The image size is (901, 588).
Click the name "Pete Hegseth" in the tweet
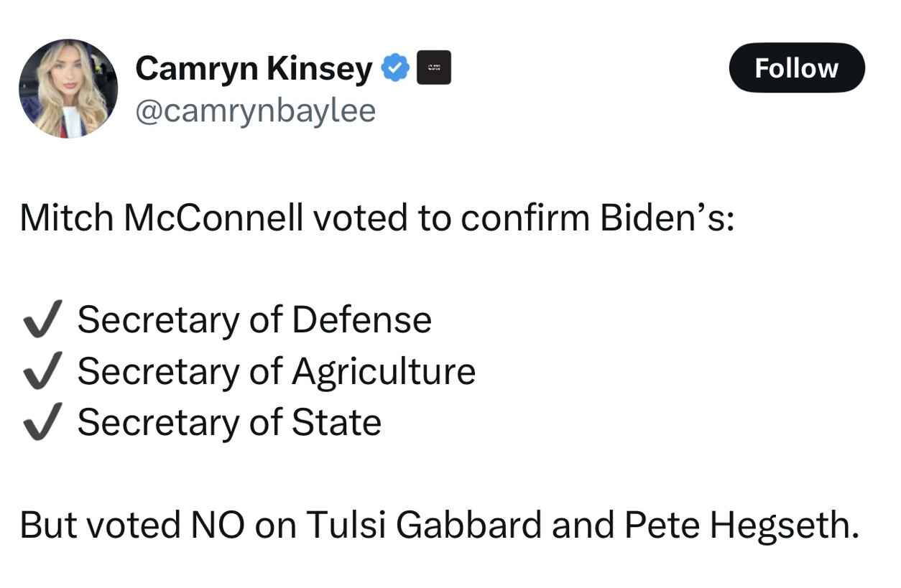tap(740, 526)
